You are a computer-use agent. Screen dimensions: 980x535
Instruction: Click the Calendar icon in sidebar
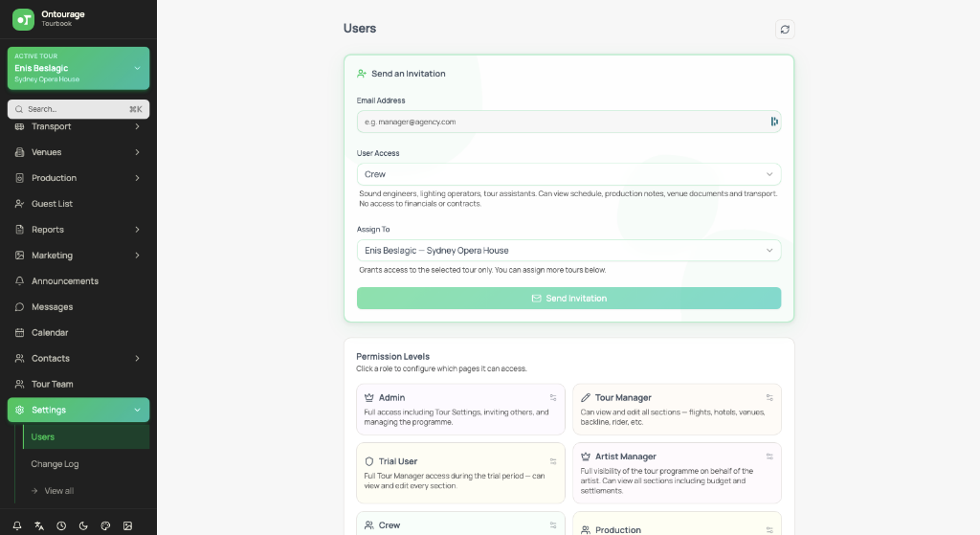click(x=19, y=332)
